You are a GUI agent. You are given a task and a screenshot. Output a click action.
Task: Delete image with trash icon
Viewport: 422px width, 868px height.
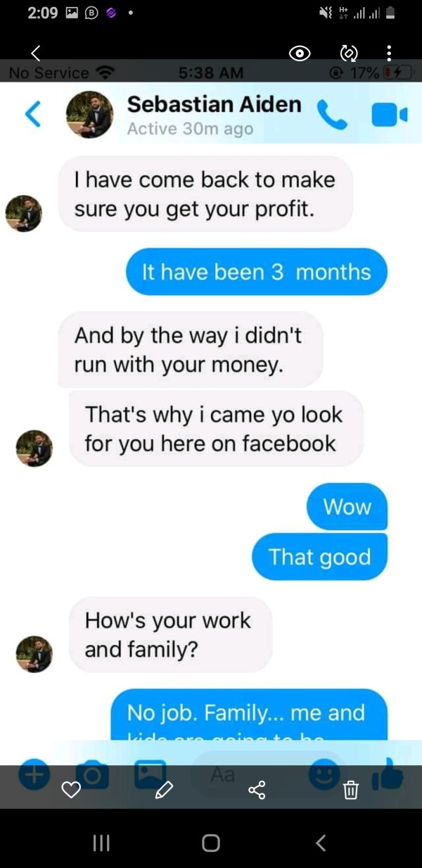pos(350,791)
